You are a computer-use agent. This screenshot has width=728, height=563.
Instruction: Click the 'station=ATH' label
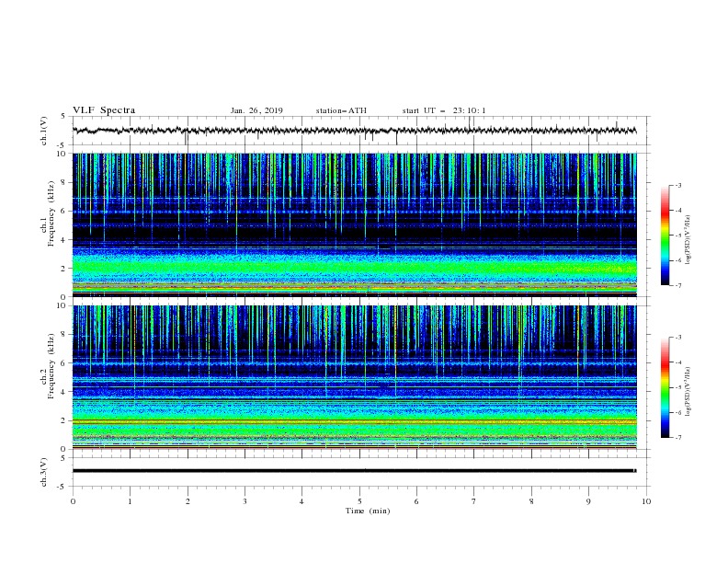click(x=341, y=110)
